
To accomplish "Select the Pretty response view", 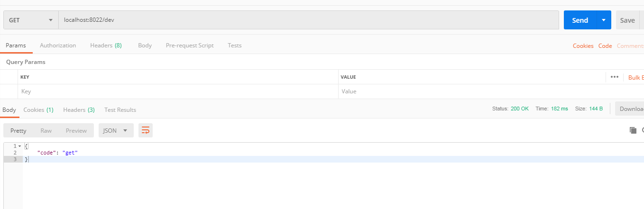I will 18,130.
